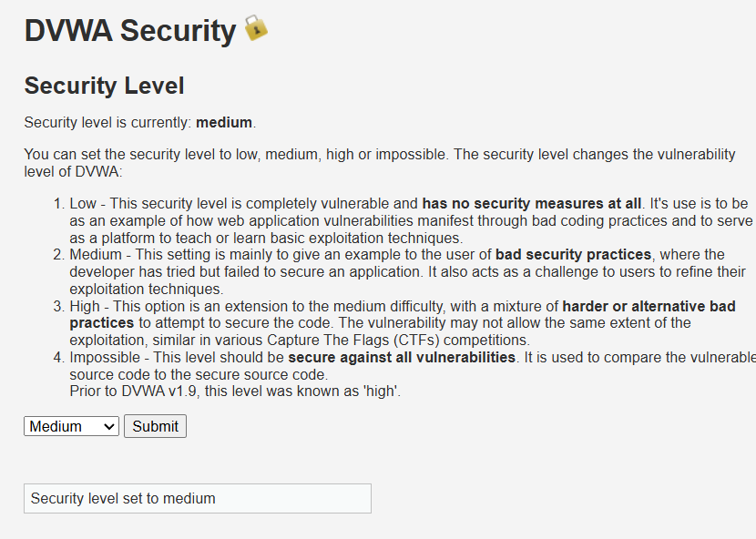Click the 'DVWA Security' page heading

(x=129, y=31)
